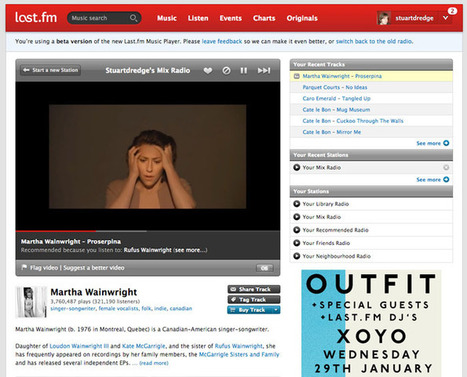The height and width of the screenshot is (377, 467).
Task: Click the Outfit XOYO event advertisement
Action: pos(371,323)
